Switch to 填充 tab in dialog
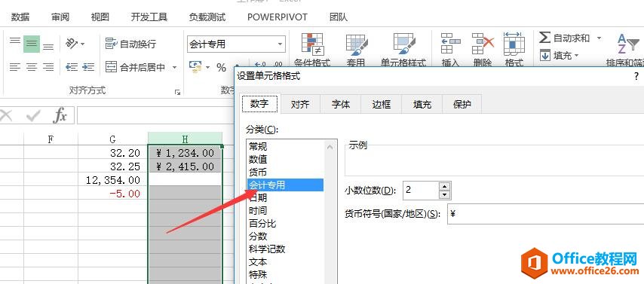 click(422, 104)
